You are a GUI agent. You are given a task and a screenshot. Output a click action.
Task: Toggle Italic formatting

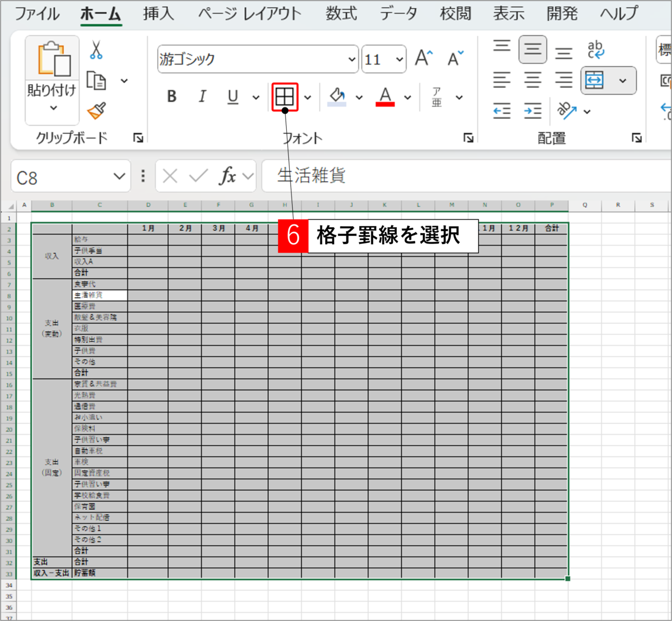pos(202,97)
